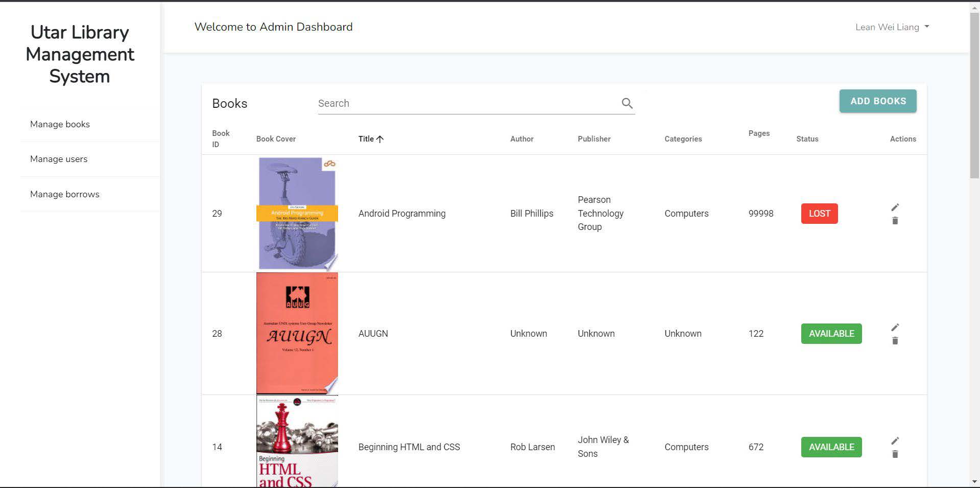This screenshot has height=488, width=980.
Task: Click the Welcome to Admin Dashboard heading
Action: point(273,27)
